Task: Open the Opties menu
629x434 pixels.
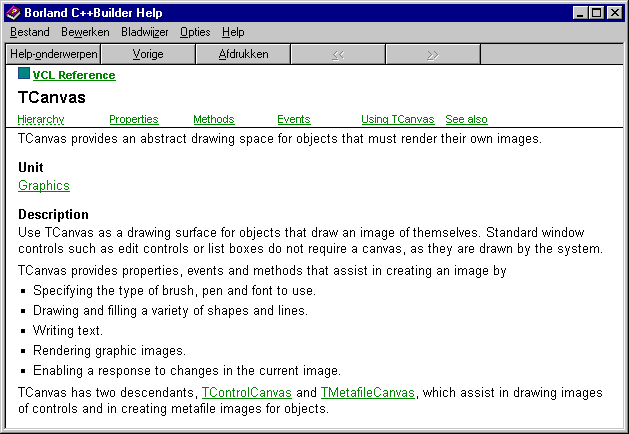Action: pyautogui.click(x=195, y=32)
